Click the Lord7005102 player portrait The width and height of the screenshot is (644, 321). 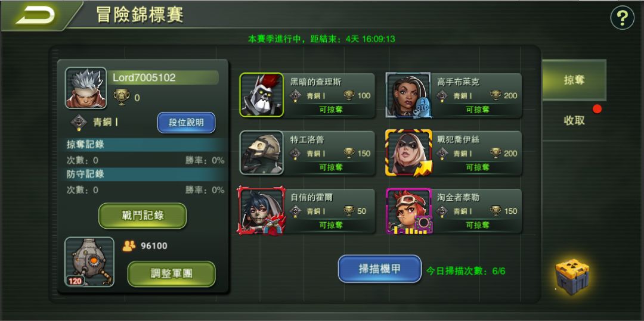86,88
